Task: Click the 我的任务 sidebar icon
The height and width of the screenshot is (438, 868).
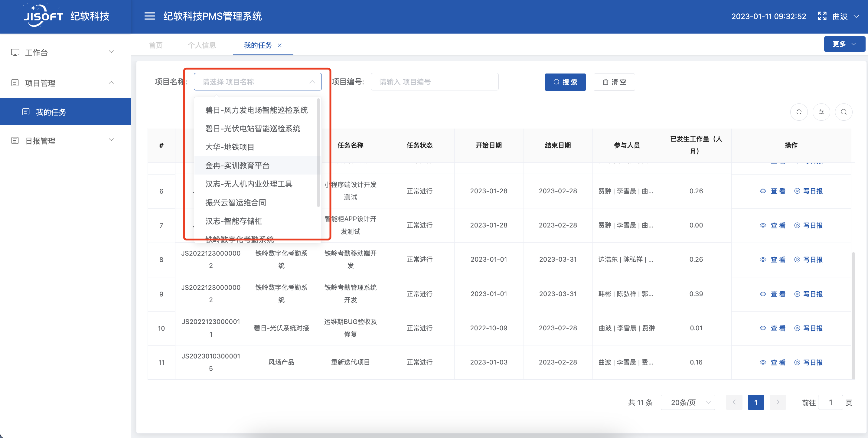Action: [x=26, y=112]
